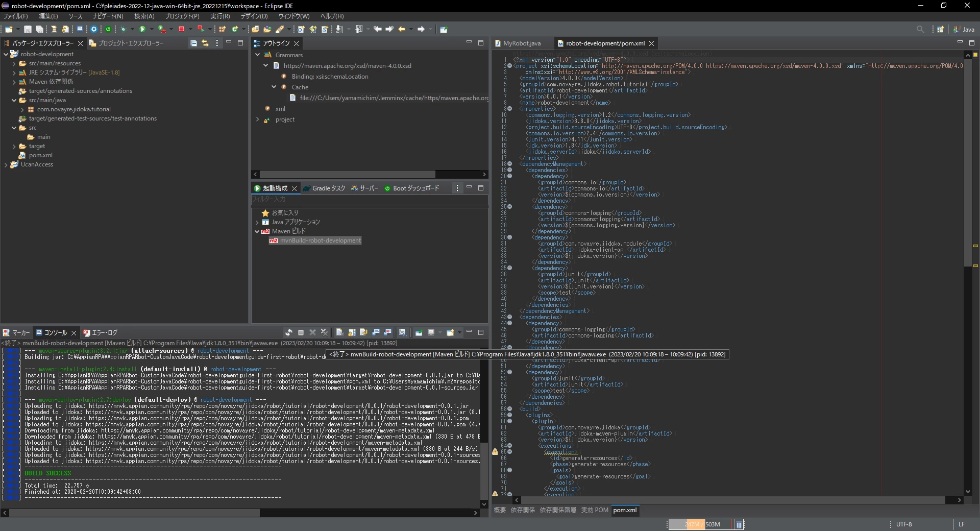Image resolution: width=980 pixels, height=531 pixels.
Task: Click the Open Console icon
Action: point(450,332)
